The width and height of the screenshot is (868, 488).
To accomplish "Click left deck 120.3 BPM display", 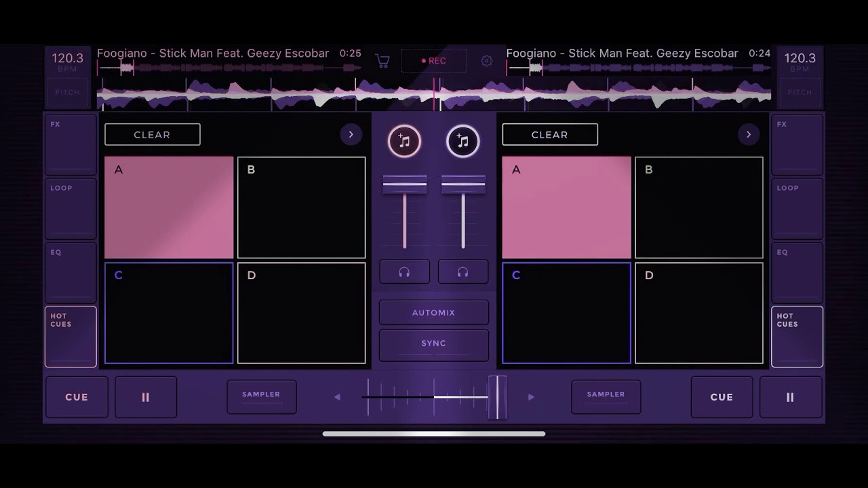I will pos(68,62).
